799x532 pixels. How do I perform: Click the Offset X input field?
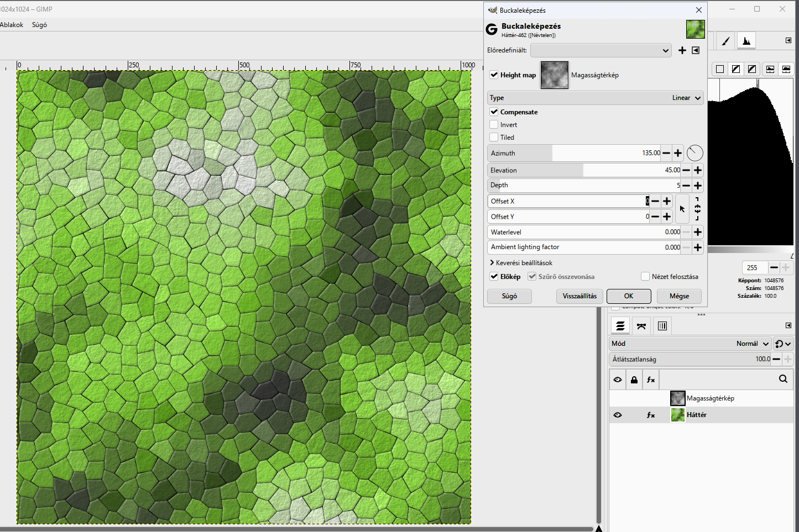[568, 201]
